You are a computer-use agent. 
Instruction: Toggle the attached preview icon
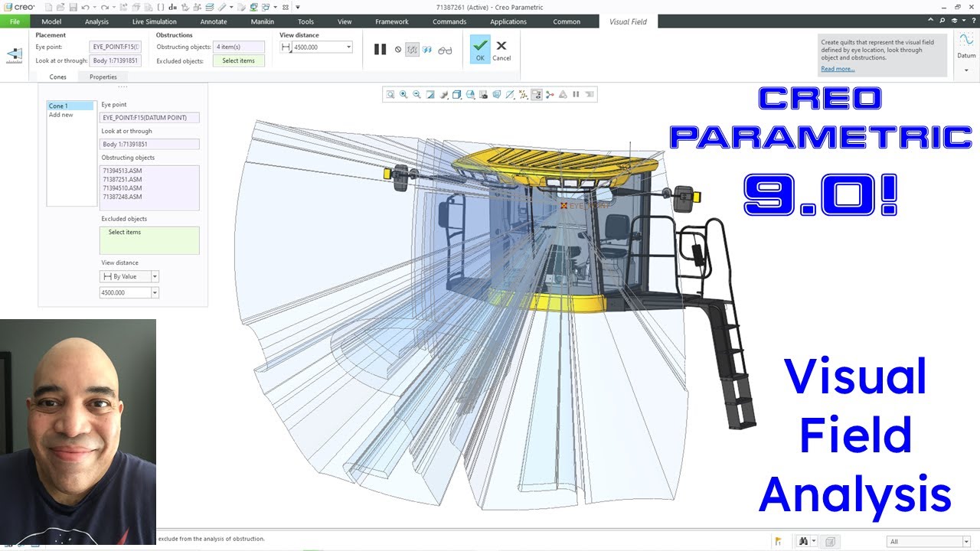point(412,50)
